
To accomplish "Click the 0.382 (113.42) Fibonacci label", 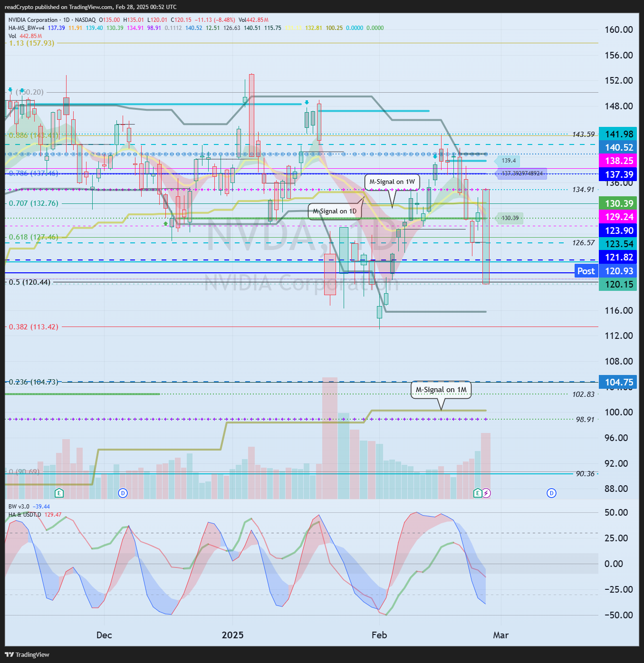I will point(33,327).
